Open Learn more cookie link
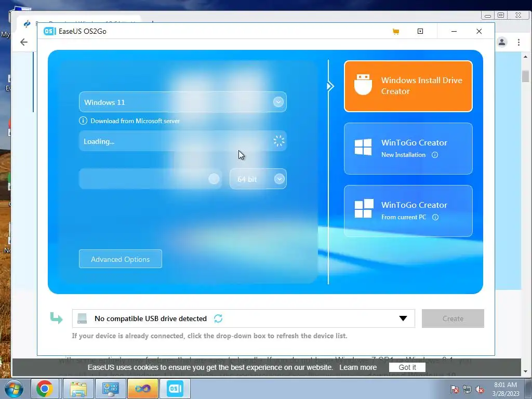 (x=358, y=367)
